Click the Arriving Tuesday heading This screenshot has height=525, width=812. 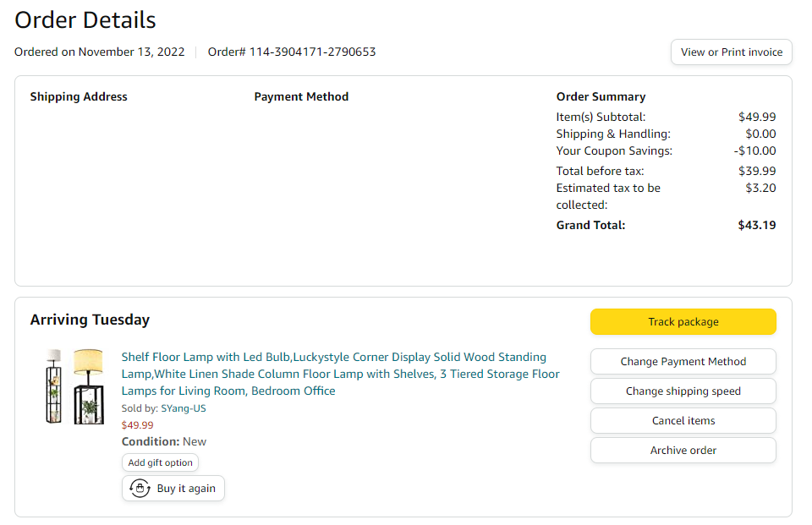(90, 320)
